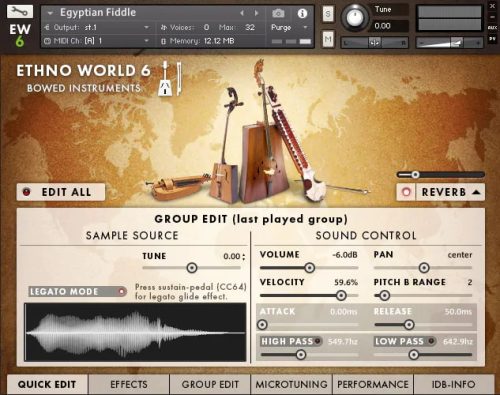The height and width of the screenshot is (395, 500).
Task: Click the VELOCITY slider handle
Action: tap(341, 295)
